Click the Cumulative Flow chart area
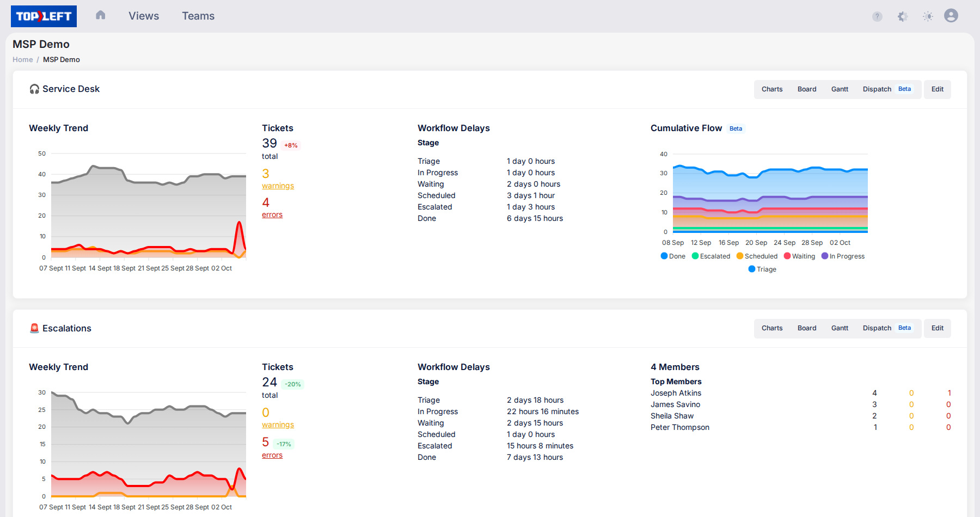 [770, 193]
